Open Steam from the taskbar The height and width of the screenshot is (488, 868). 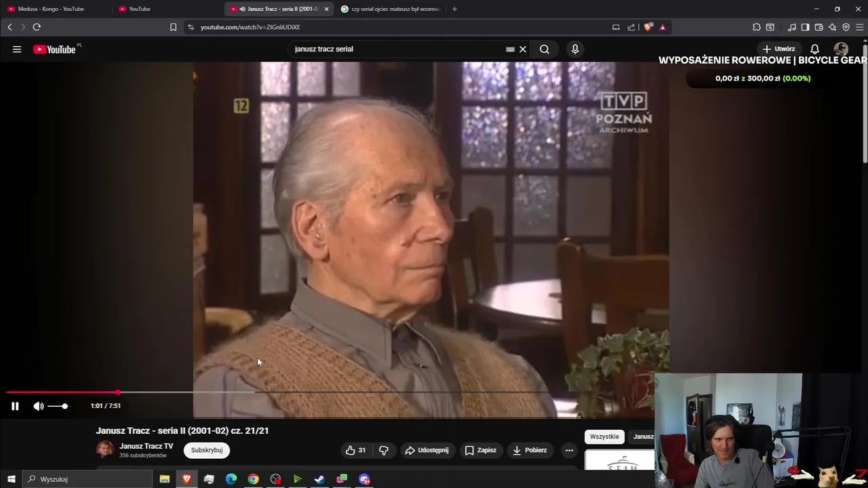pos(319,479)
